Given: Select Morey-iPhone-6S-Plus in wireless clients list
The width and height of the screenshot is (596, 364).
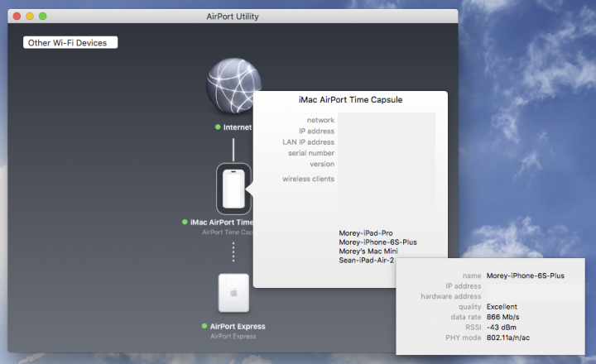Looking at the screenshot, I should (x=377, y=242).
